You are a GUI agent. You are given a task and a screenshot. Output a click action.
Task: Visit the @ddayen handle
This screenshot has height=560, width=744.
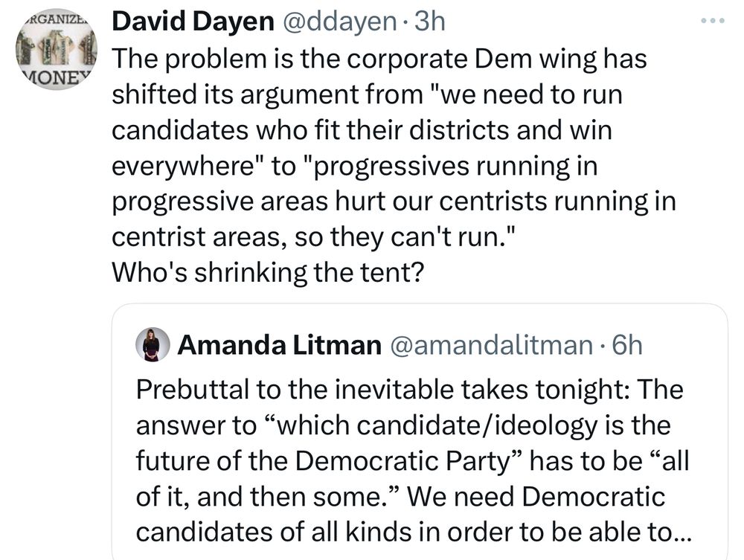click(x=338, y=22)
